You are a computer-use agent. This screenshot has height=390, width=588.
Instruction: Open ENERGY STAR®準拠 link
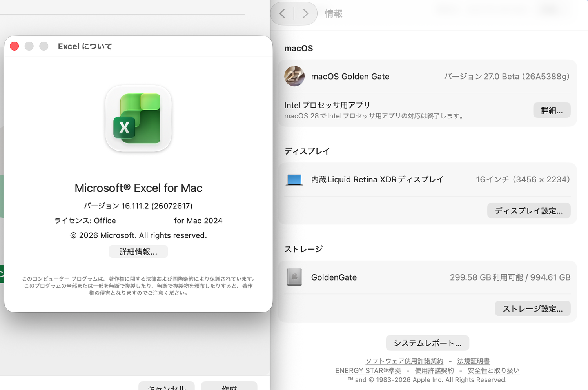point(368,370)
